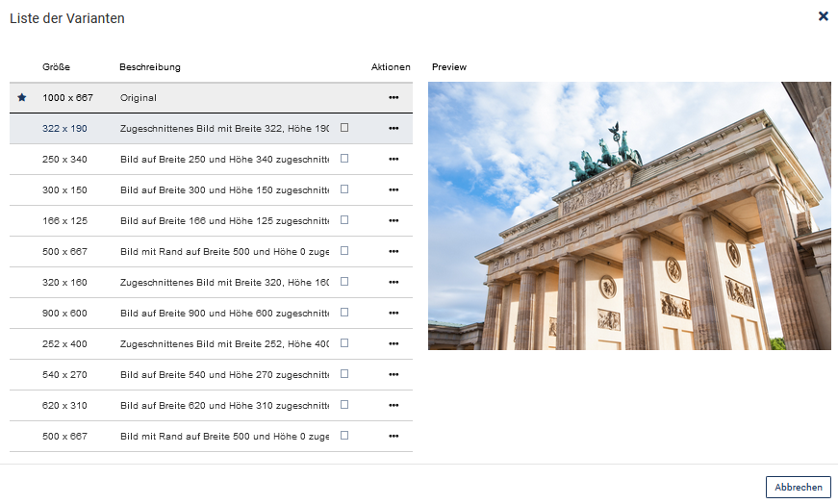Image resolution: width=838 pixels, height=504 pixels.
Task: Click the Beschreibung column header
Action: pyautogui.click(x=150, y=67)
